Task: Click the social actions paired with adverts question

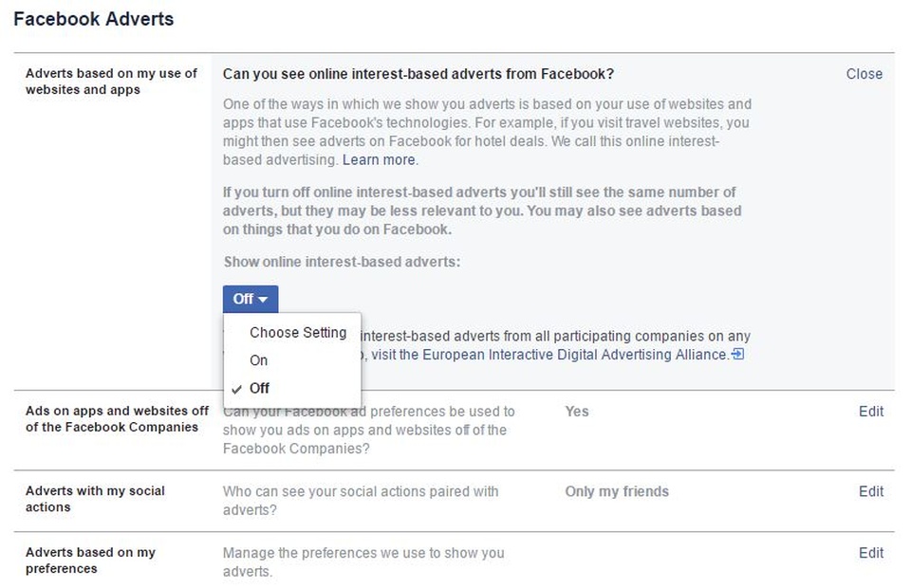Action: 360,500
